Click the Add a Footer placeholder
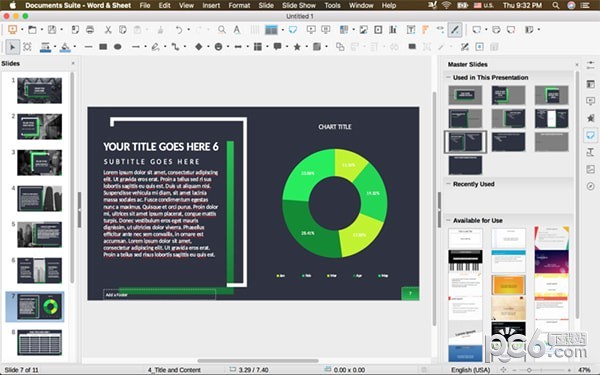Viewport: 600px width, 375px height. coord(159,295)
